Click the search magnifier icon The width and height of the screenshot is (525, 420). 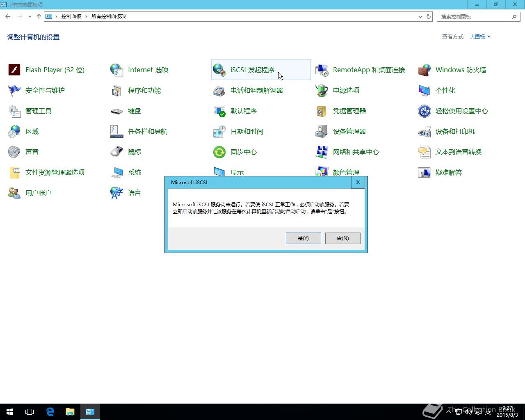tap(514, 16)
